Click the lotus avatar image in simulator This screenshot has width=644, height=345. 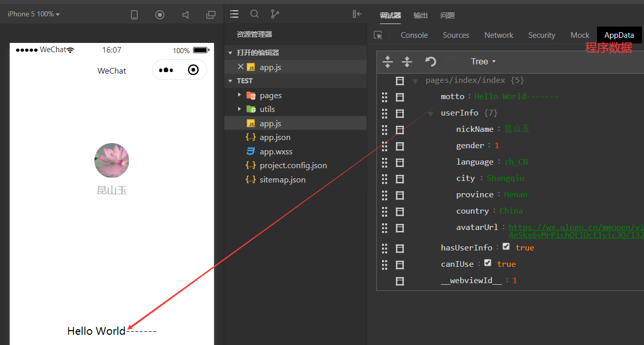coord(112,160)
